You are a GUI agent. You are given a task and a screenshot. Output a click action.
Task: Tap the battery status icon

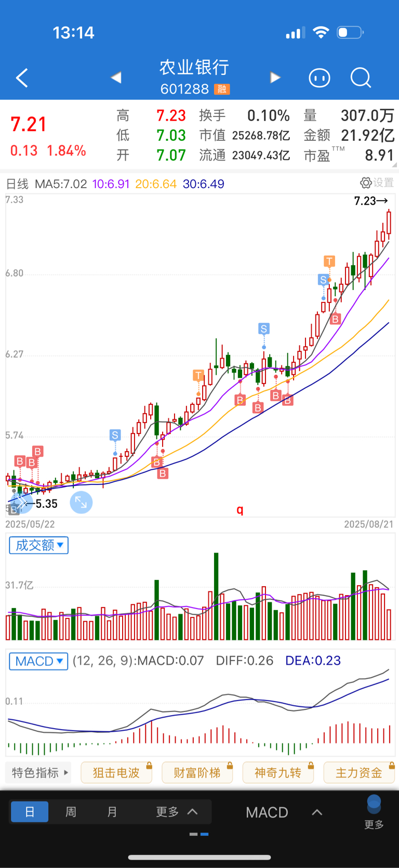click(350, 33)
